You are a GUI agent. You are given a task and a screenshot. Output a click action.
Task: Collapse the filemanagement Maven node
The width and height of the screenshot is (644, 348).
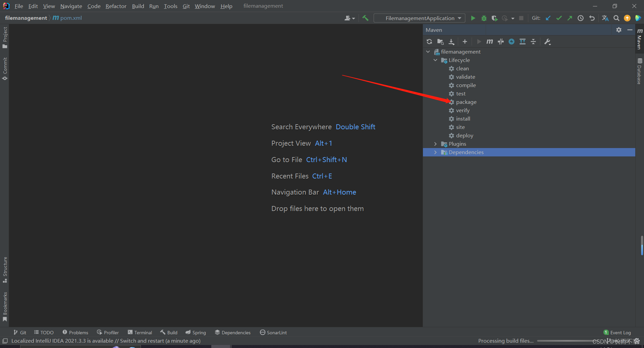(x=428, y=52)
